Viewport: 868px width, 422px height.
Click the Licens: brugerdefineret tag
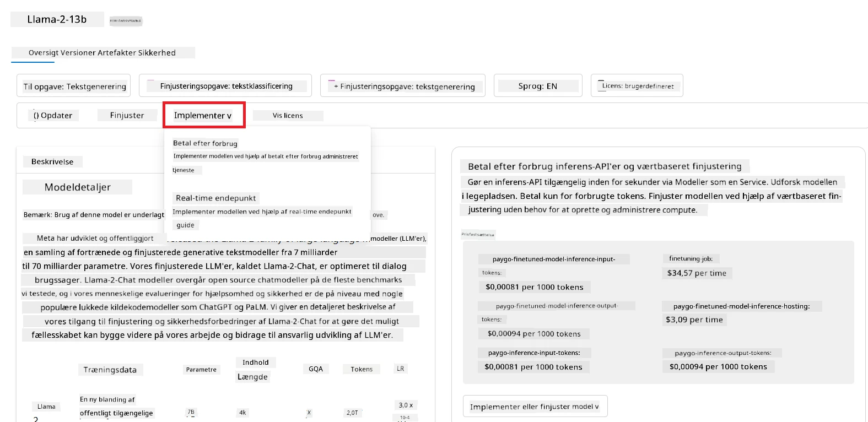pyautogui.click(x=637, y=86)
